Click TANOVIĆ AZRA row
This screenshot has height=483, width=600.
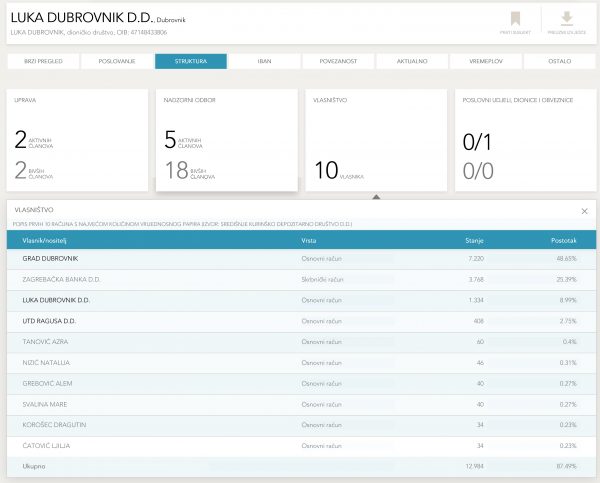pos(302,342)
